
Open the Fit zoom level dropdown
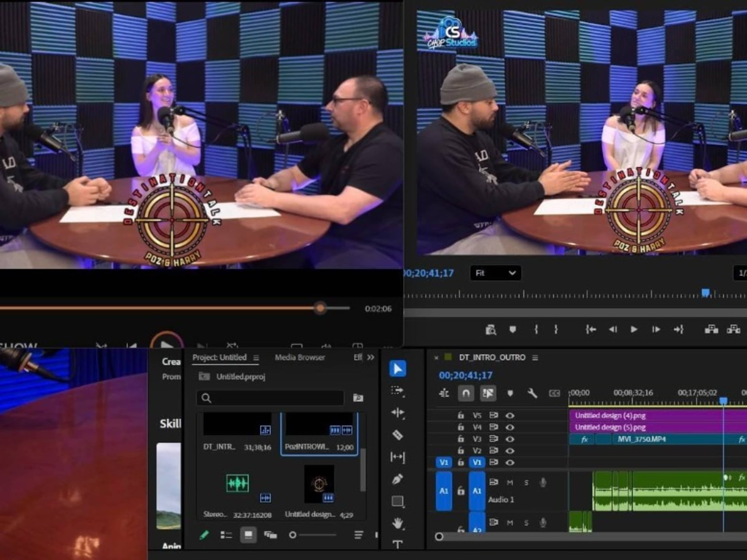pyautogui.click(x=495, y=273)
